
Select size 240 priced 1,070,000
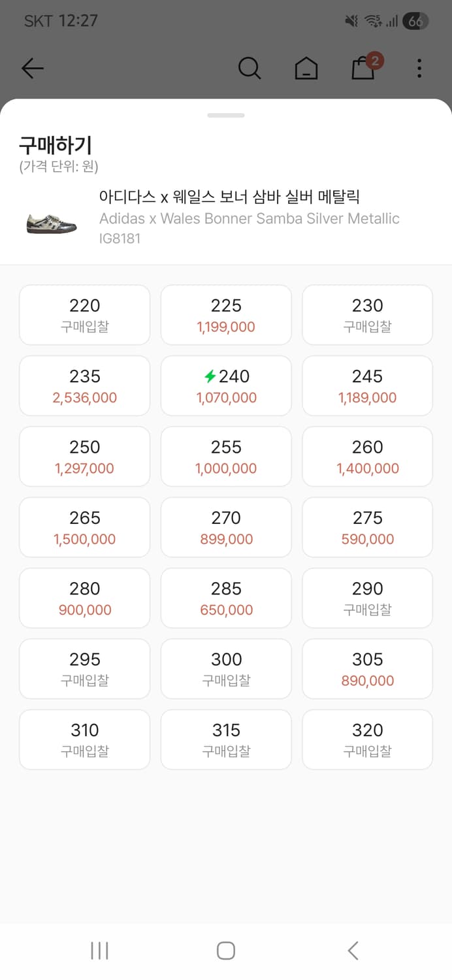(x=225, y=385)
